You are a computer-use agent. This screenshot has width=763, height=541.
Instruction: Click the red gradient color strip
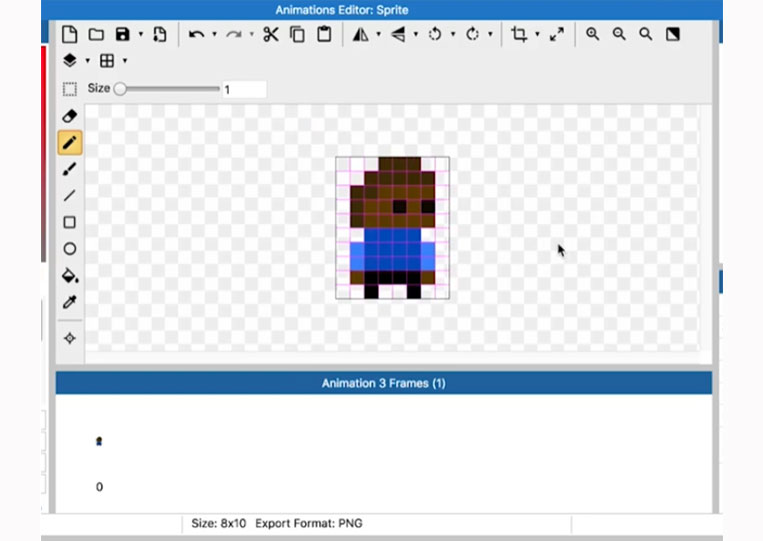pyautogui.click(x=43, y=153)
